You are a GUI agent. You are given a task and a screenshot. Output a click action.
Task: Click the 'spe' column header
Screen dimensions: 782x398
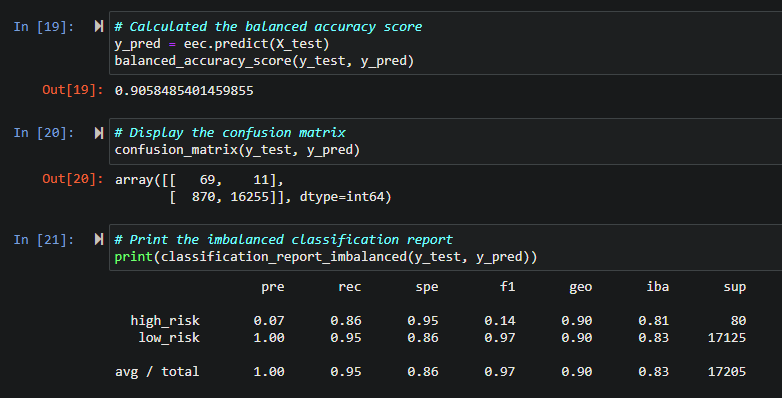point(427,287)
